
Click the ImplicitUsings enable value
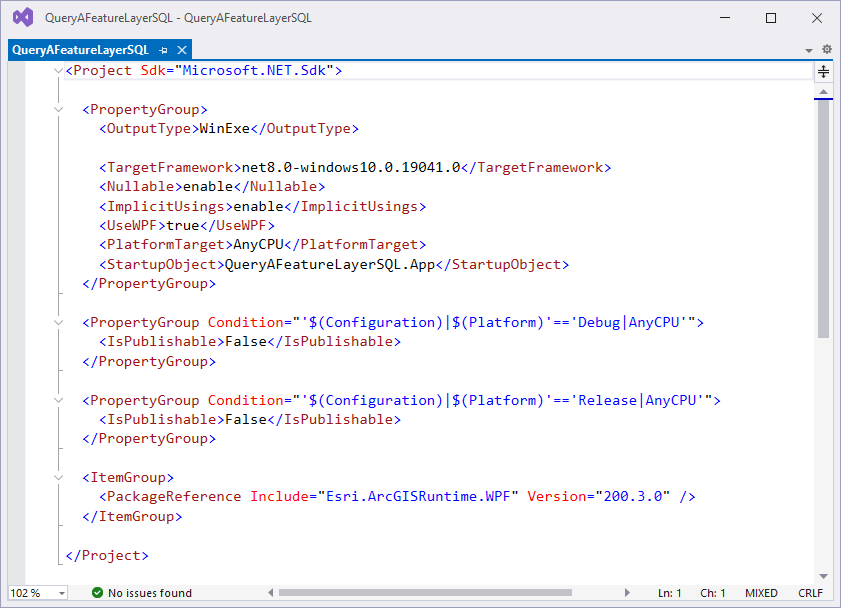[x=258, y=206]
